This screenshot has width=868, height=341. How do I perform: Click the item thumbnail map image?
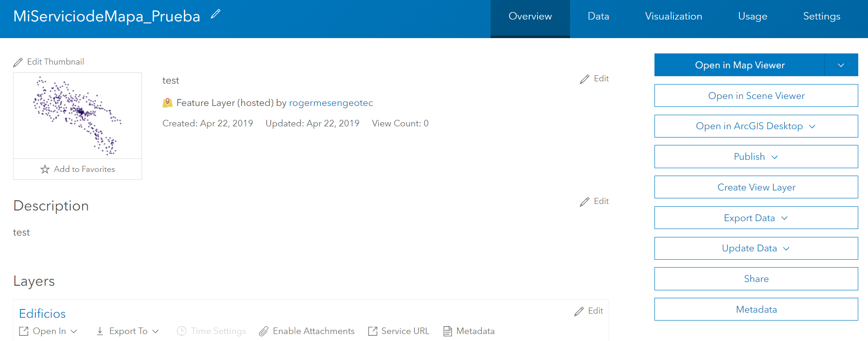point(78,116)
